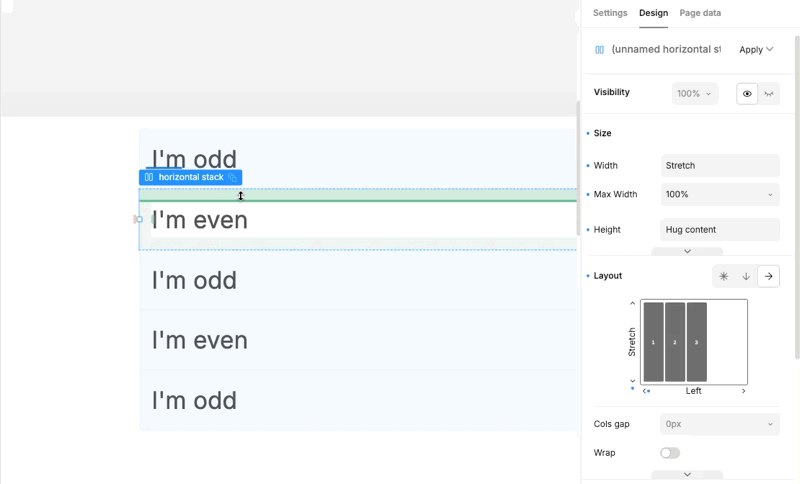This screenshot has height=484, width=800.
Task: Click the layout alignment preview box
Action: [x=694, y=342]
